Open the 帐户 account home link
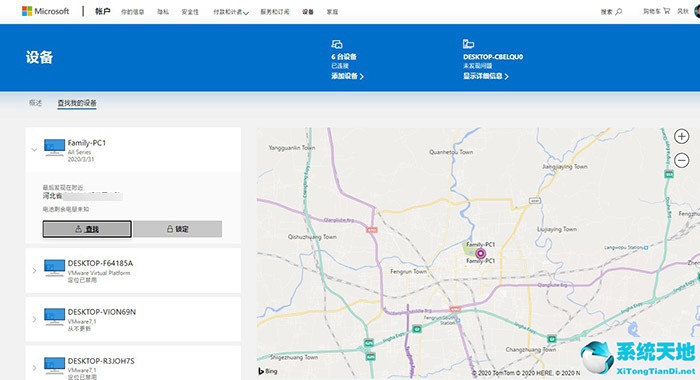The image size is (700, 380). click(x=102, y=11)
